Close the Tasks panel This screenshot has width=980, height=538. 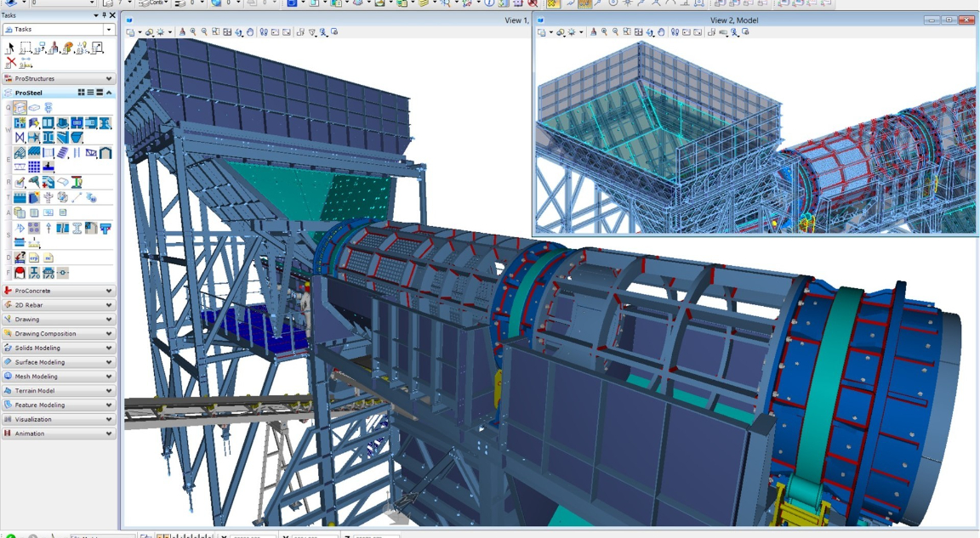coord(112,15)
